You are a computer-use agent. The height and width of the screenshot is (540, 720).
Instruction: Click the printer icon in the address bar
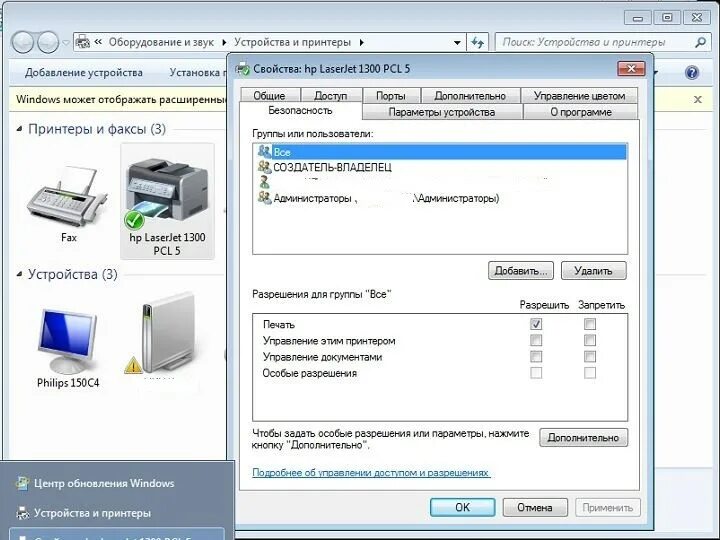coord(82,42)
